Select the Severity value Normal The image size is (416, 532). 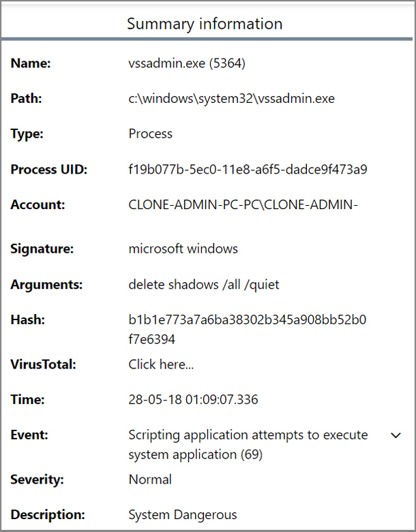tap(150, 480)
